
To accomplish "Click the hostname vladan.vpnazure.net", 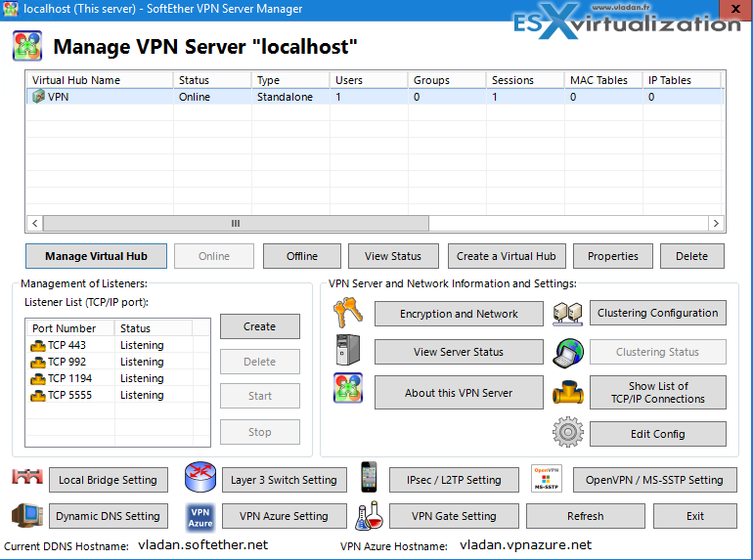I will (x=525, y=544).
